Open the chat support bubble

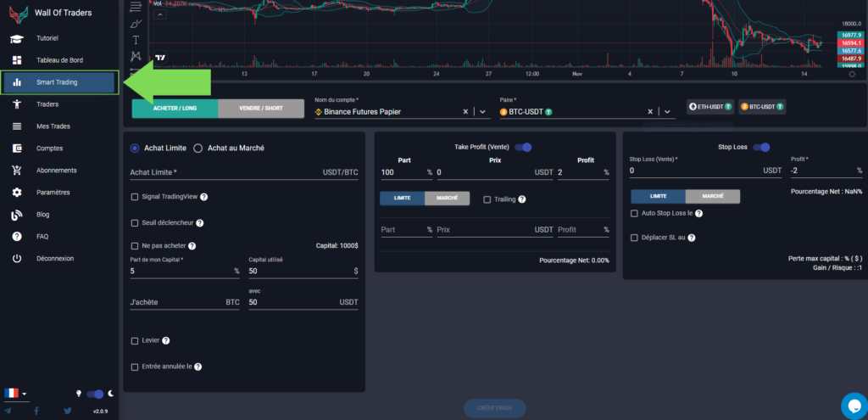pyautogui.click(x=853, y=405)
